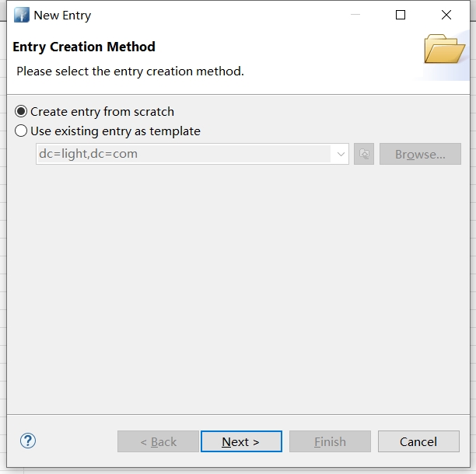Click the 'New Entry' title bar text

coord(62,16)
